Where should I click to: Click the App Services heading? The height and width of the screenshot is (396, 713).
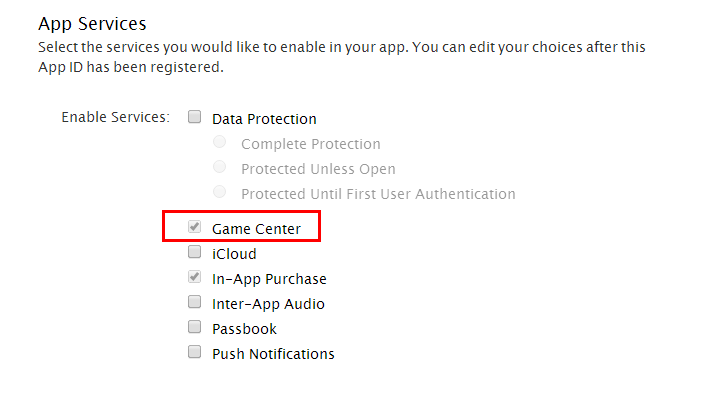coord(92,24)
